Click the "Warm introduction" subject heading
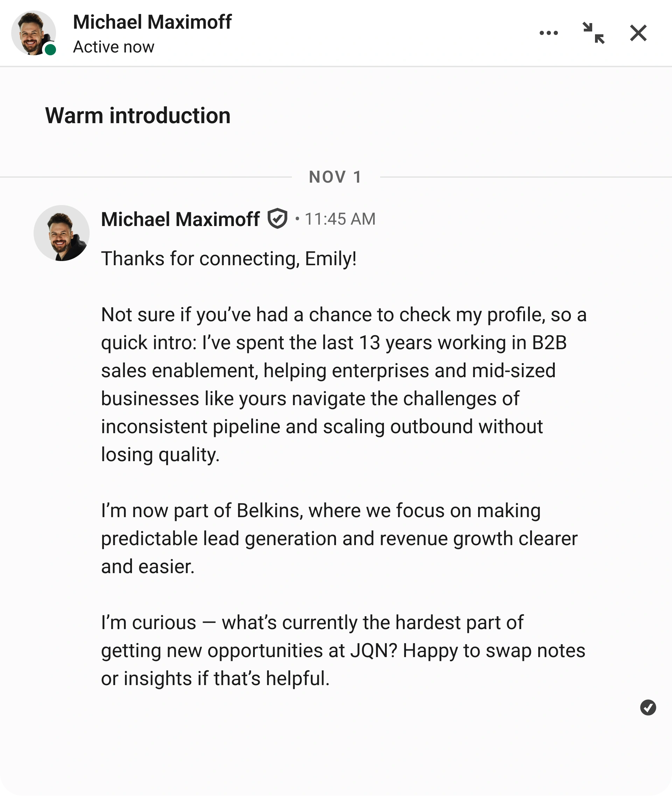The width and height of the screenshot is (672, 796). pos(138,115)
